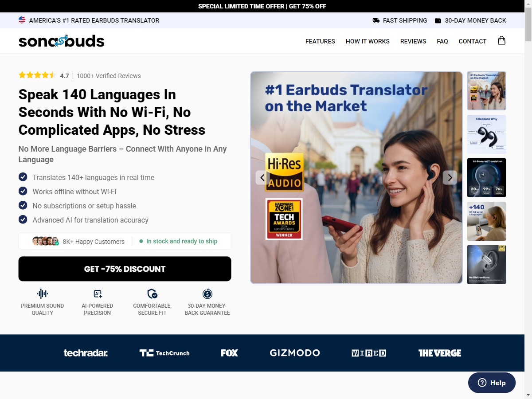Click the 75% off limited offer banner
The image size is (532, 399).
(262, 6)
